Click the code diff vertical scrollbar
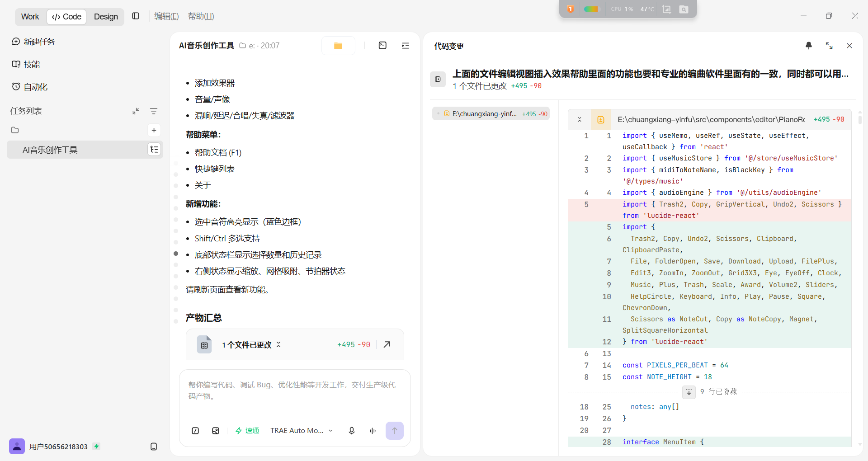Screen dimensions: 868x461 point(859,120)
